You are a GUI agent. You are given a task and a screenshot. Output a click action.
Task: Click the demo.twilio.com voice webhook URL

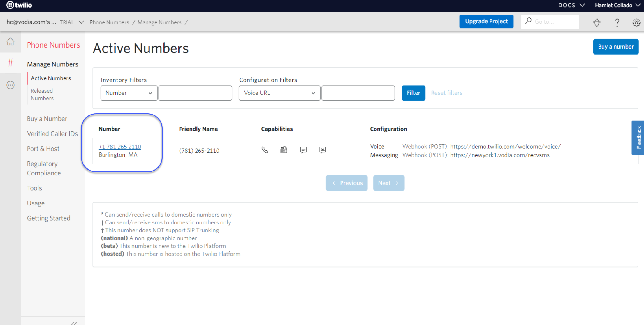505,146
